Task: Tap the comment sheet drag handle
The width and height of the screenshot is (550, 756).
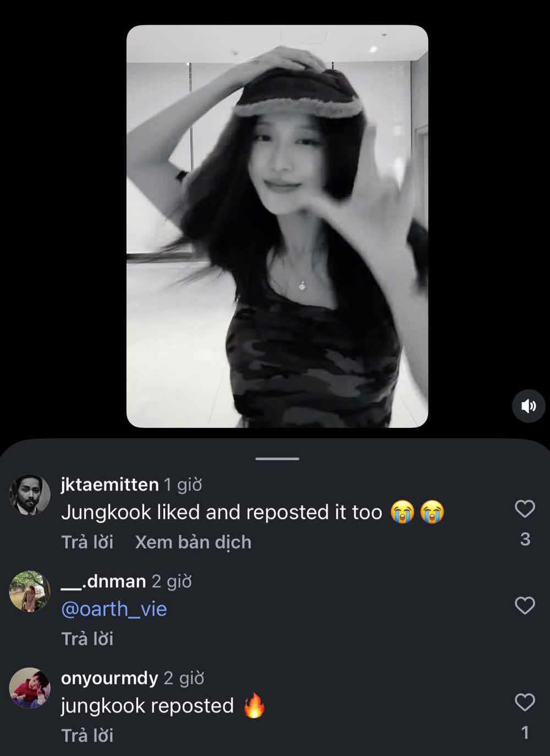Action: [277, 459]
